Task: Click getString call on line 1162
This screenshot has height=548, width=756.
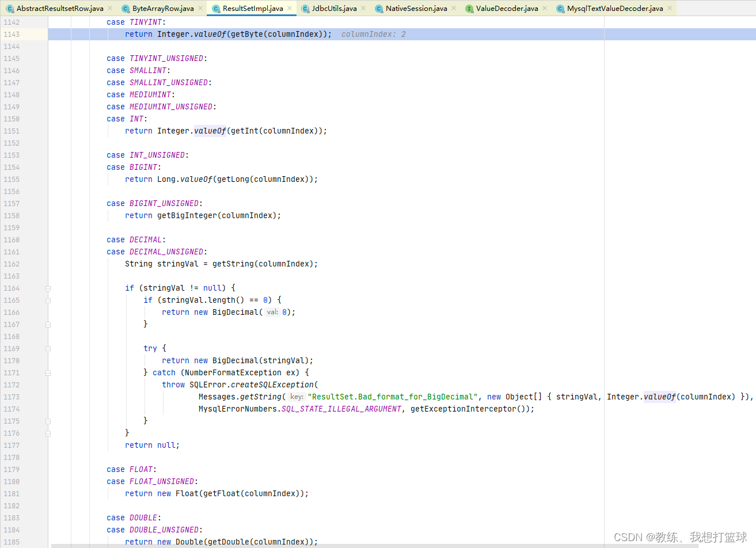Action: pos(233,264)
